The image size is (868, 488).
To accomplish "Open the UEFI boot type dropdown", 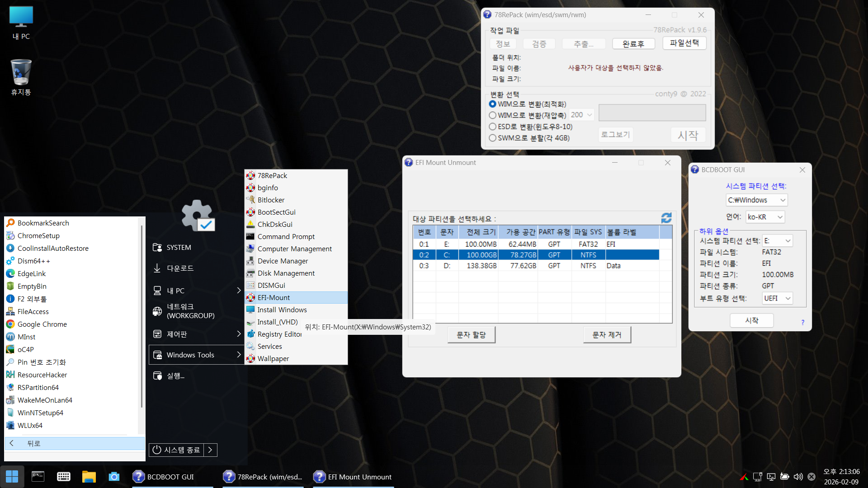I will 777,298.
